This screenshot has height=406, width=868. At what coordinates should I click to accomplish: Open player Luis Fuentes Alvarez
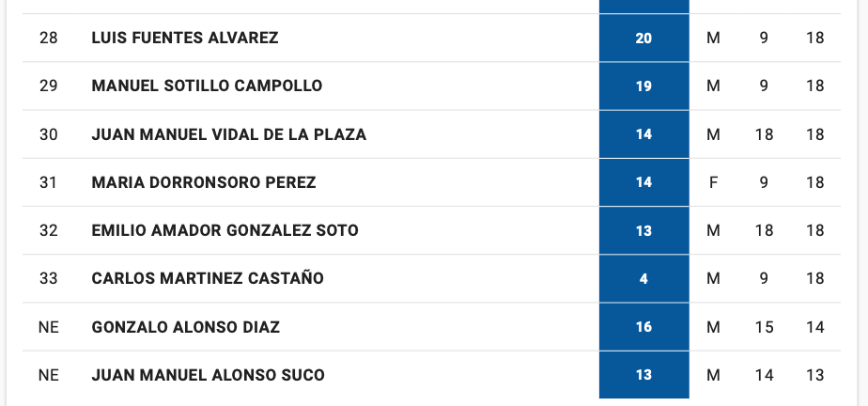185,38
